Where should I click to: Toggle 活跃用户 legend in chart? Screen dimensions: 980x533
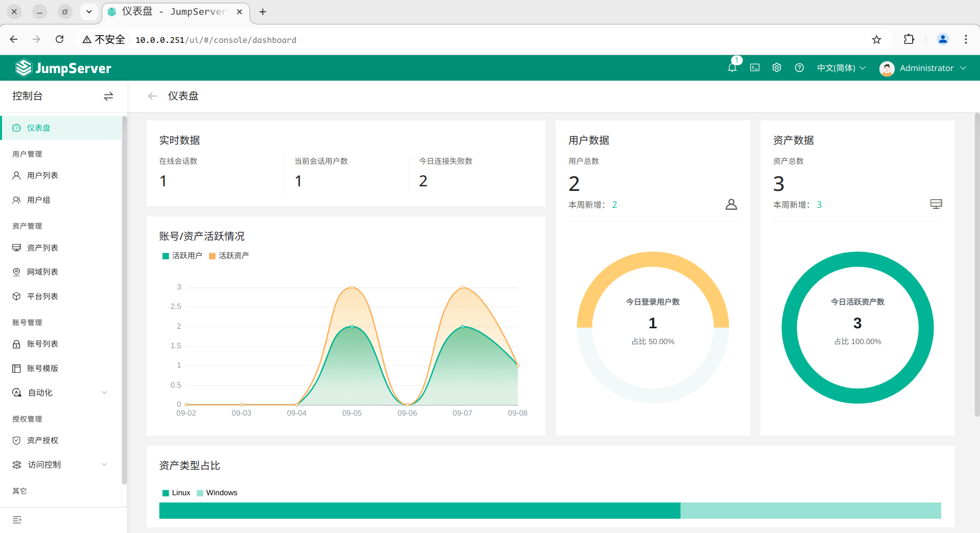182,256
